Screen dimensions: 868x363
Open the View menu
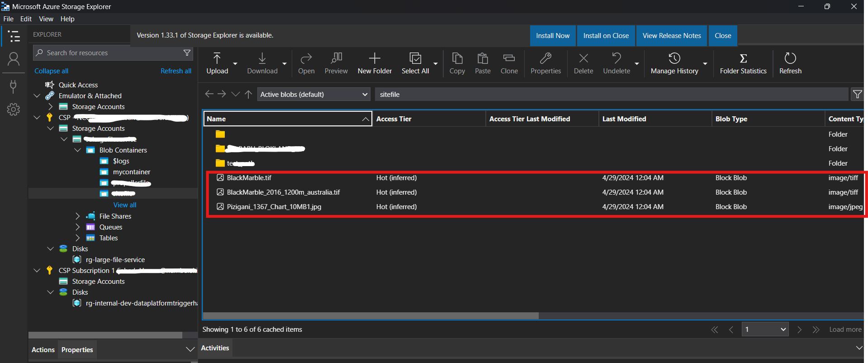pos(46,19)
